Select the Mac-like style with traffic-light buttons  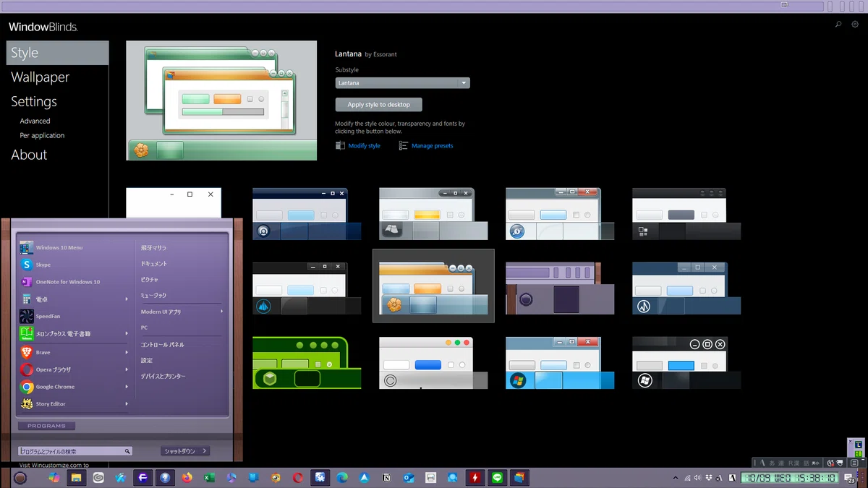[x=433, y=363]
